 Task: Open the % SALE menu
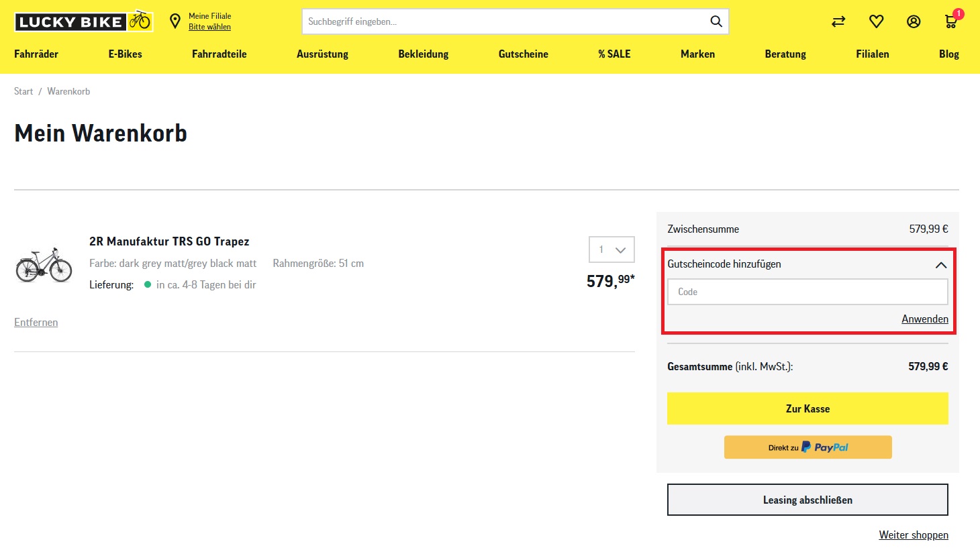coord(614,54)
